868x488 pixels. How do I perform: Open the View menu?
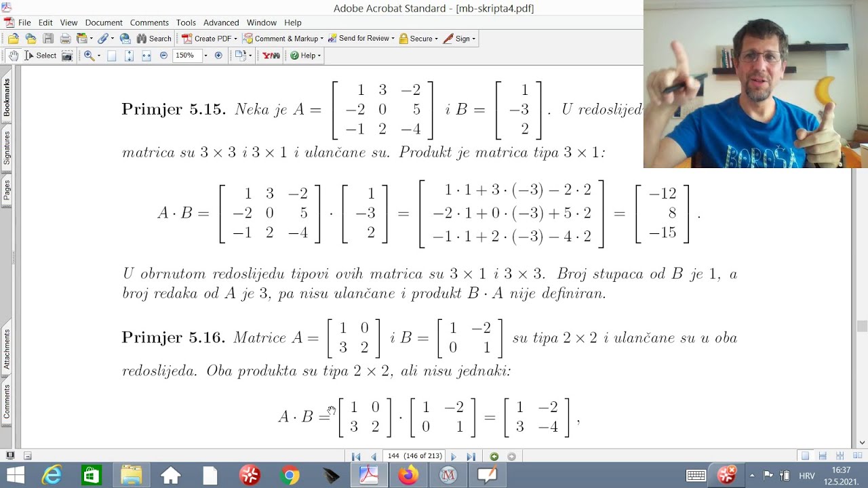[x=68, y=22]
